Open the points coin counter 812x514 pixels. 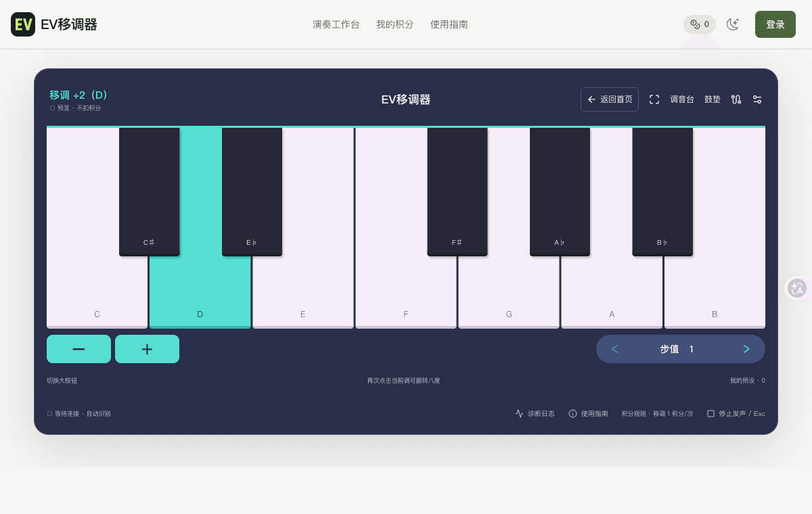pyautogui.click(x=700, y=24)
